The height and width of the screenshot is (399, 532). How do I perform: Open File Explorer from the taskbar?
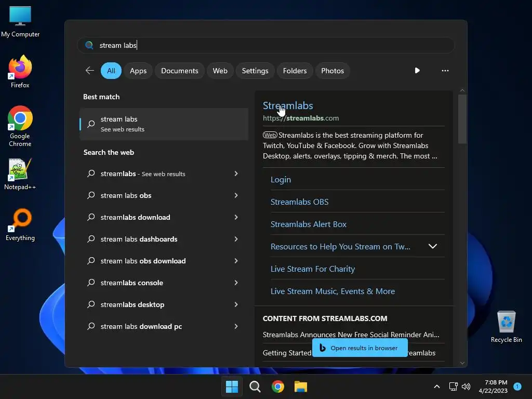coord(301,387)
